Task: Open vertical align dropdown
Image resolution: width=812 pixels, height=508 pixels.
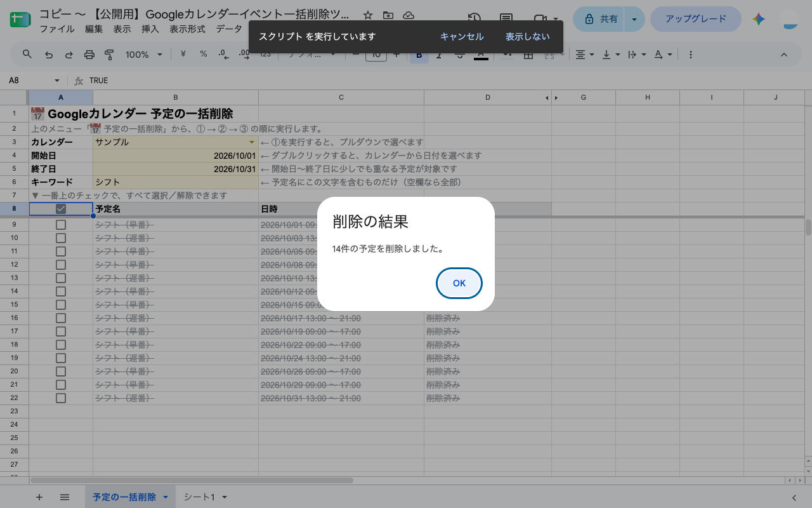Action: click(x=611, y=55)
